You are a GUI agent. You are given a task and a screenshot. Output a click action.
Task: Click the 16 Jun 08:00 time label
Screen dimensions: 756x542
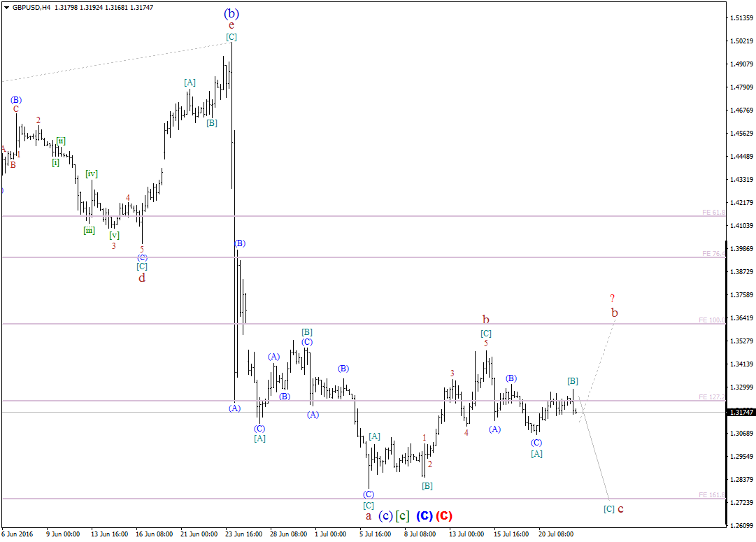pos(155,534)
